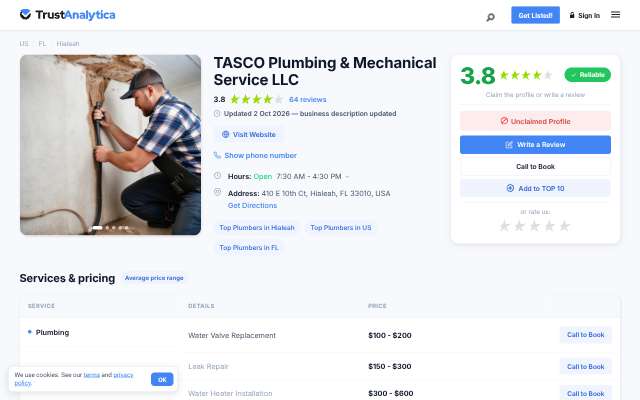The image size is (640, 400).
Task: Rate four stars in 'or rate us'
Action: tap(549, 226)
